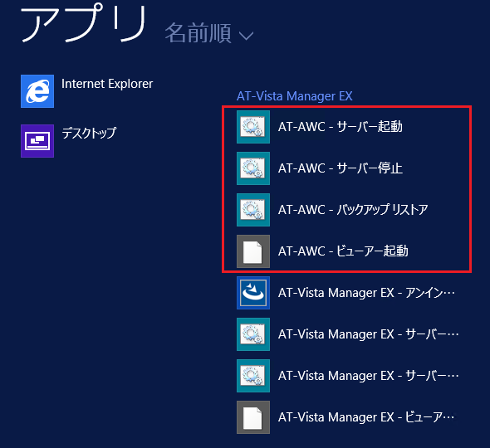Click the AT-AWC サーバー停止 gear icon

point(253,168)
